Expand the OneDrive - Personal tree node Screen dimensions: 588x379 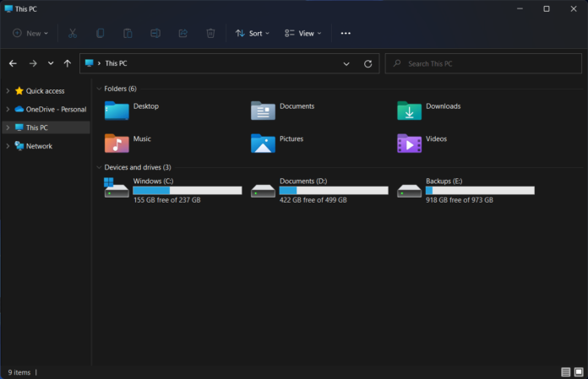(x=8, y=110)
